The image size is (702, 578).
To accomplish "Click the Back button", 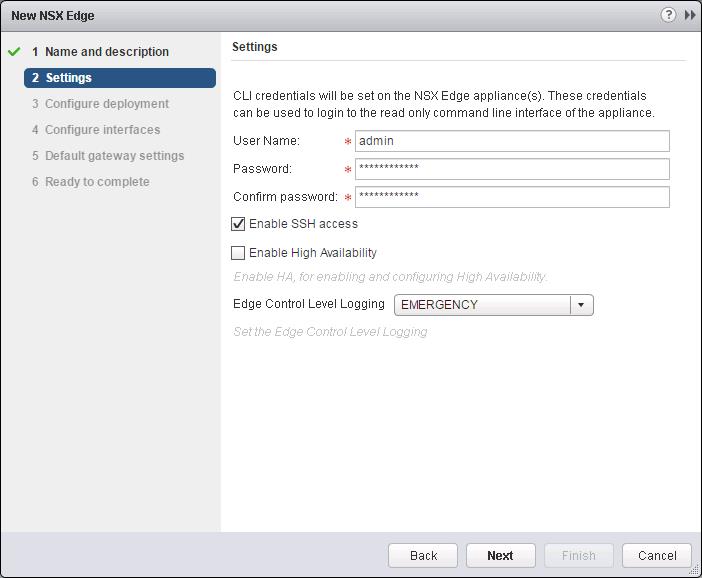I will point(423,556).
